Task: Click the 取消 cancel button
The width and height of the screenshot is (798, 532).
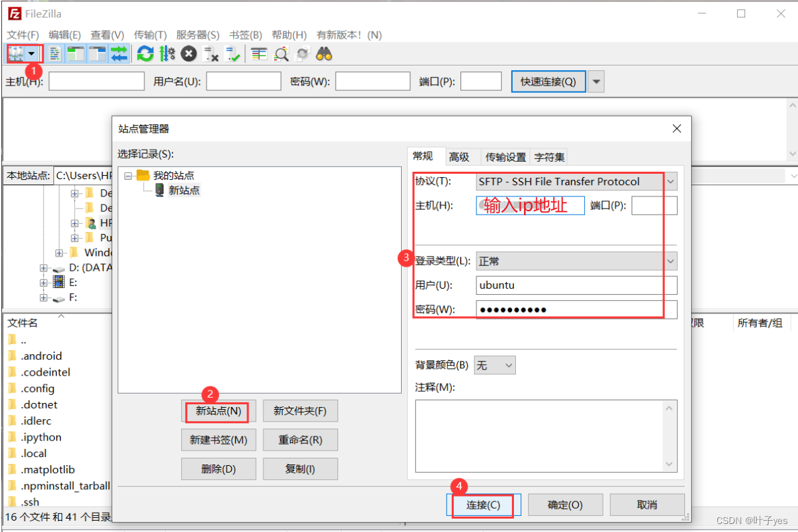Action: (x=648, y=505)
